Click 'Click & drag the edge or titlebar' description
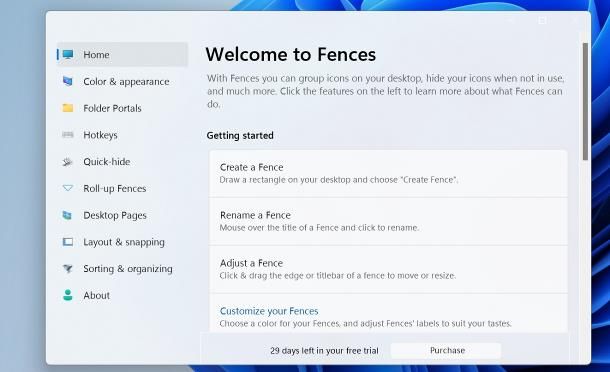This screenshot has width=610, height=372. 337,275
